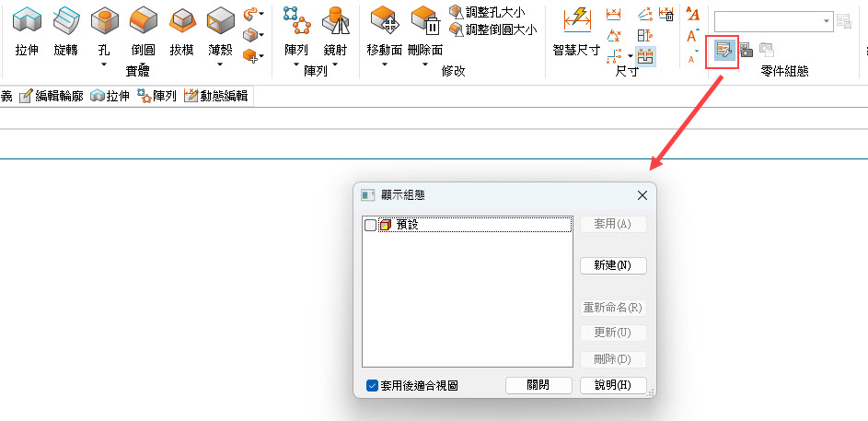Check the 預設 configuration checkbox
868x421 pixels.
(x=370, y=225)
